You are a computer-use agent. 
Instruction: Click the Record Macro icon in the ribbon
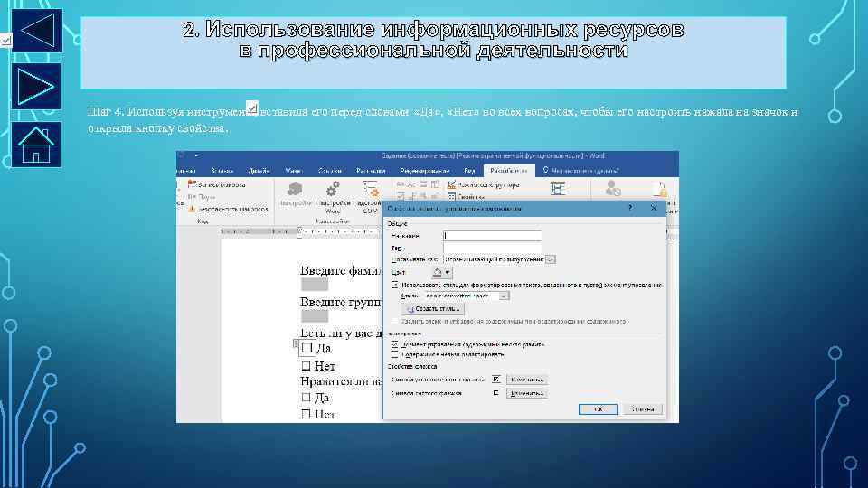click(192, 184)
